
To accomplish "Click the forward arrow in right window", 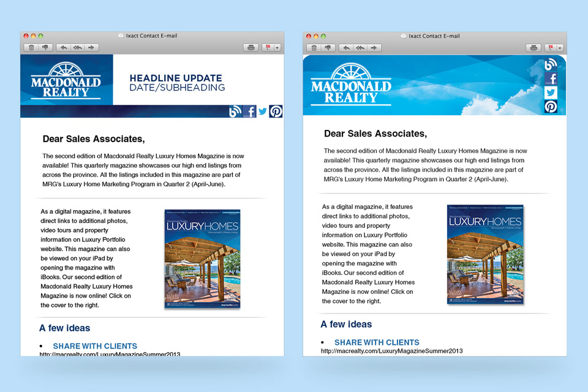I will 374,48.
